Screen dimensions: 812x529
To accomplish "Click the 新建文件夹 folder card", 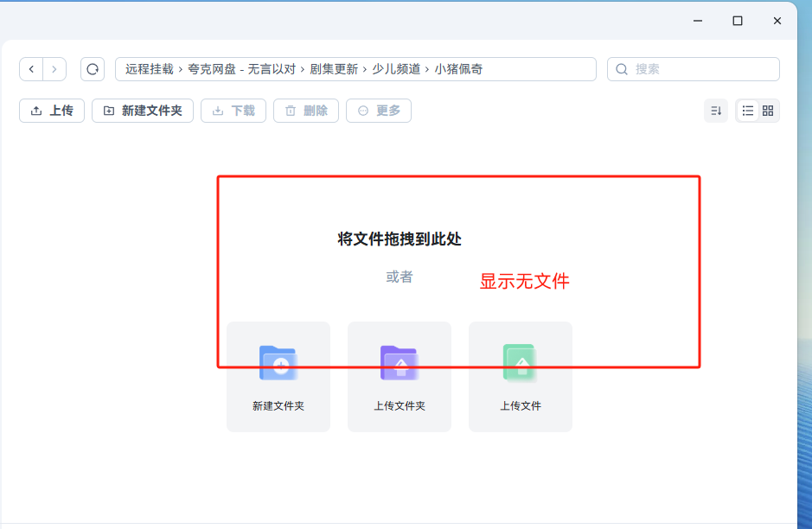I will [x=278, y=377].
